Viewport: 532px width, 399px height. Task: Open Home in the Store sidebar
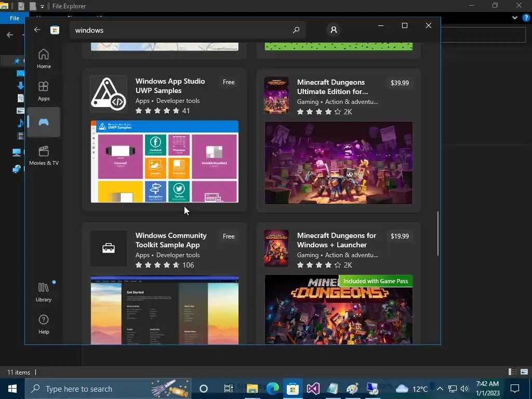pos(44,59)
